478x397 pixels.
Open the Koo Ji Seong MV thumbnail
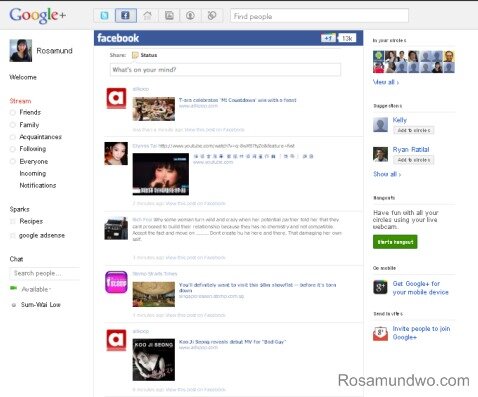154,360
